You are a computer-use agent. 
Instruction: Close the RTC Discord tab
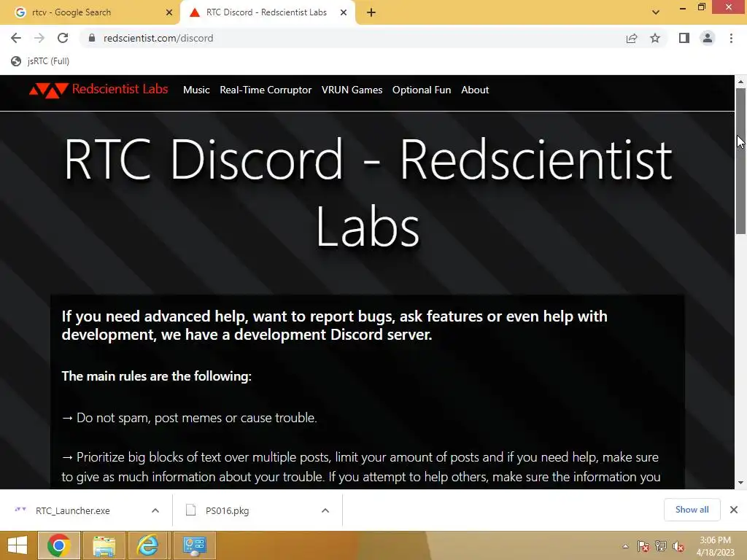coord(344,12)
